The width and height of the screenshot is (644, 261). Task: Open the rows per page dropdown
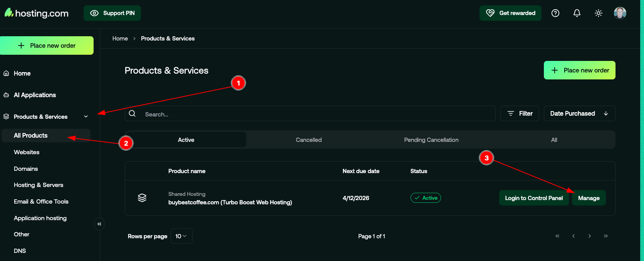[x=181, y=236]
